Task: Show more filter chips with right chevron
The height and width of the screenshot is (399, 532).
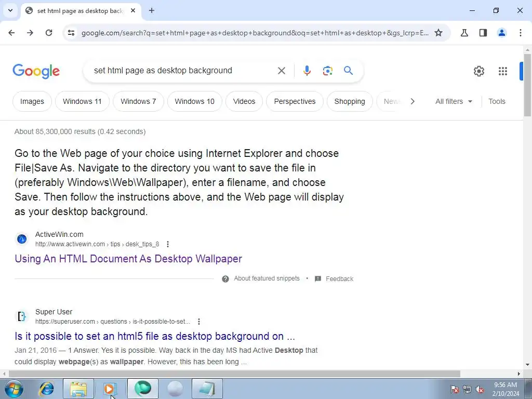Action: pyautogui.click(x=412, y=101)
